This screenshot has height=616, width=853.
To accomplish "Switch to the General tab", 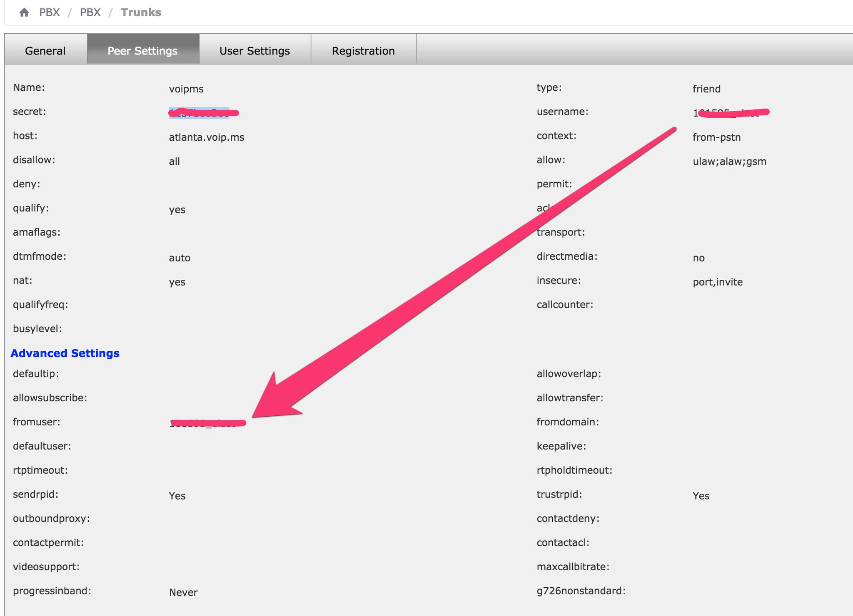I will point(45,51).
